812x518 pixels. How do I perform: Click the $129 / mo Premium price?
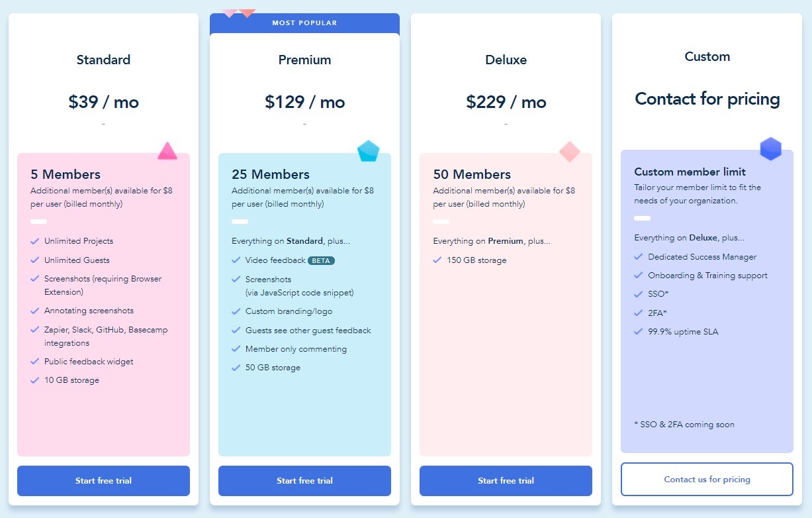point(304,102)
